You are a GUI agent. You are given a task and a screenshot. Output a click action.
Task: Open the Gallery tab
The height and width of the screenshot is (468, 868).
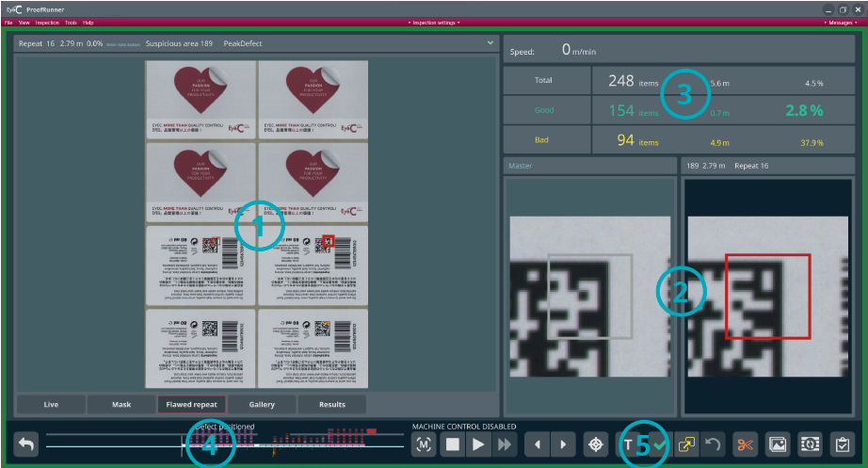pos(262,404)
